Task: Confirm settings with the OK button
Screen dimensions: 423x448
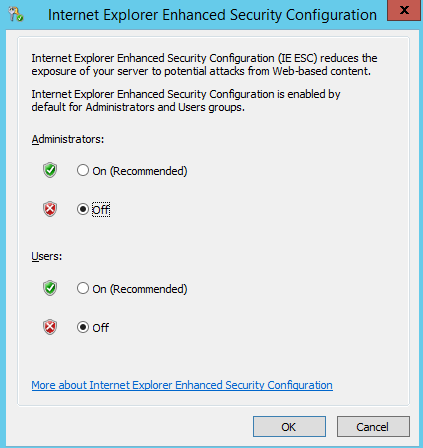Action: (x=289, y=426)
